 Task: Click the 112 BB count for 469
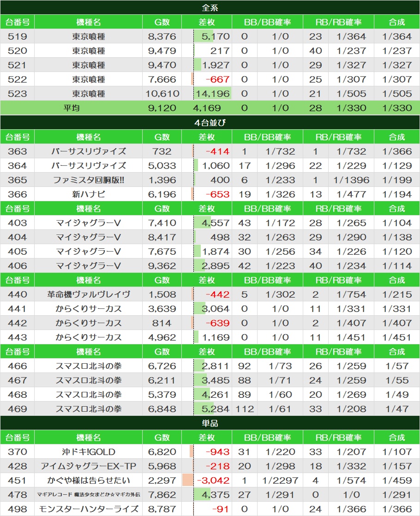[x=245, y=409]
